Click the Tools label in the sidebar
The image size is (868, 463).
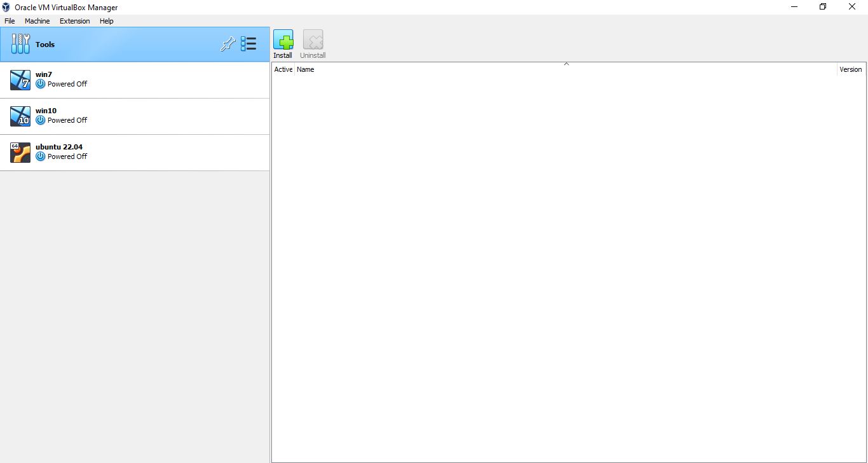click(x=45, y=45)
